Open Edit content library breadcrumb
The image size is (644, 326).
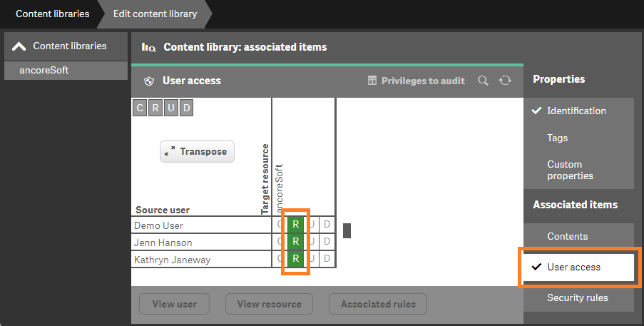click(x=155, y=14)
